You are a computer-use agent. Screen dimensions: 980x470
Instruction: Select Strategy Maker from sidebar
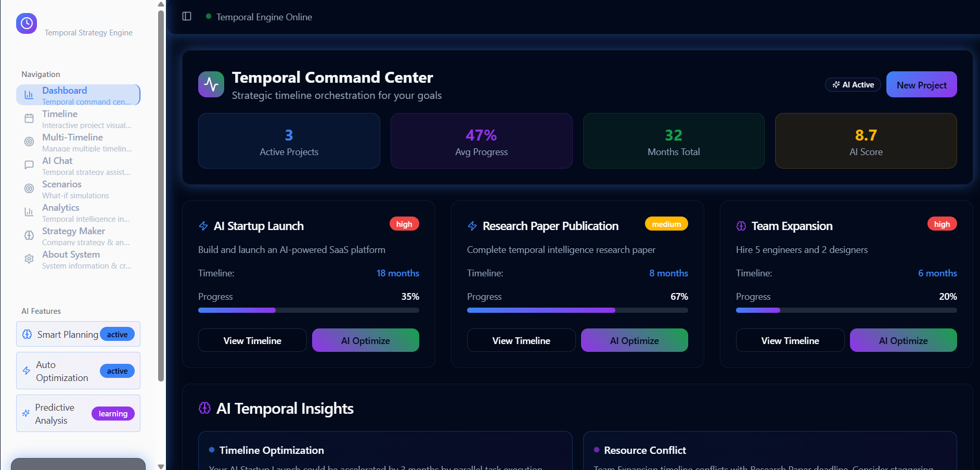pyautogui.click(x=78, y=236)
